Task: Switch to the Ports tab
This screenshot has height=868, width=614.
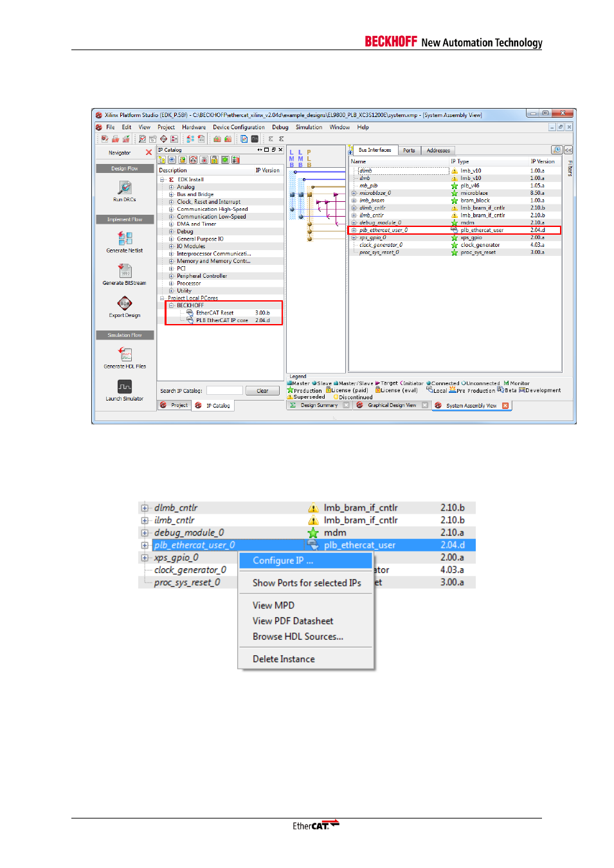Action: [409, 150]
